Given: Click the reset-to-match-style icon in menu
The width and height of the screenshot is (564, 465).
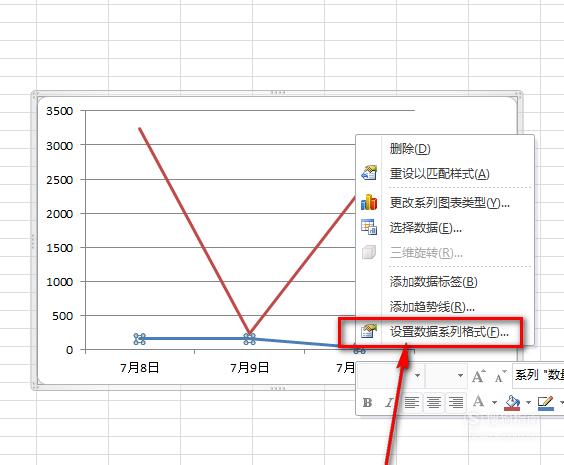Looking at the screenshot, I should (369, 173).
